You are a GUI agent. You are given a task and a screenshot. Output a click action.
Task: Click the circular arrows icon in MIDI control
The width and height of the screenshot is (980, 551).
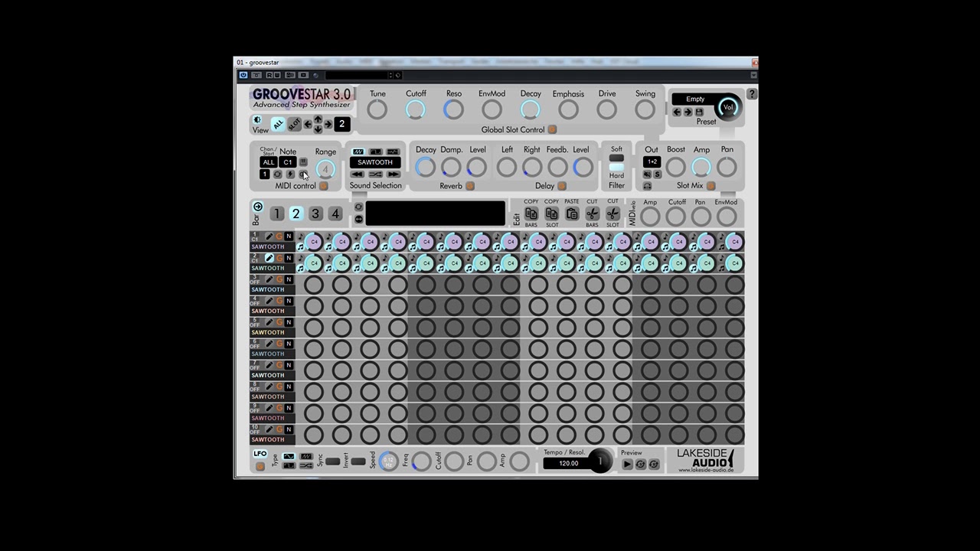click(277, 174)
